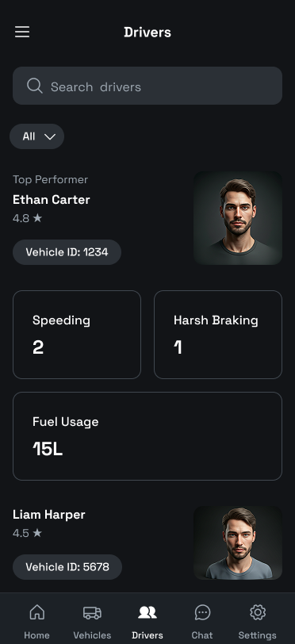Click the chevron beside All
The width and height of the screenshot is (295, 644).
point(50,136)
